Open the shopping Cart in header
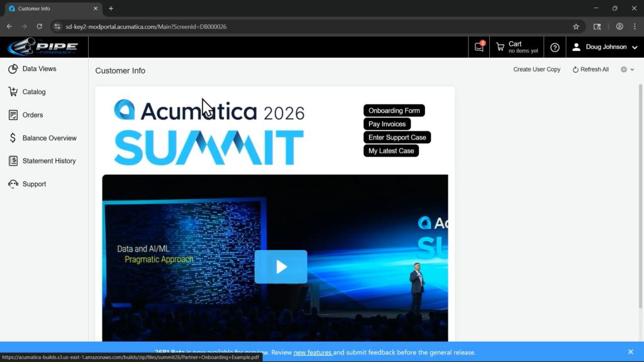Screen dimensions: 644x362 pos(517,47)
